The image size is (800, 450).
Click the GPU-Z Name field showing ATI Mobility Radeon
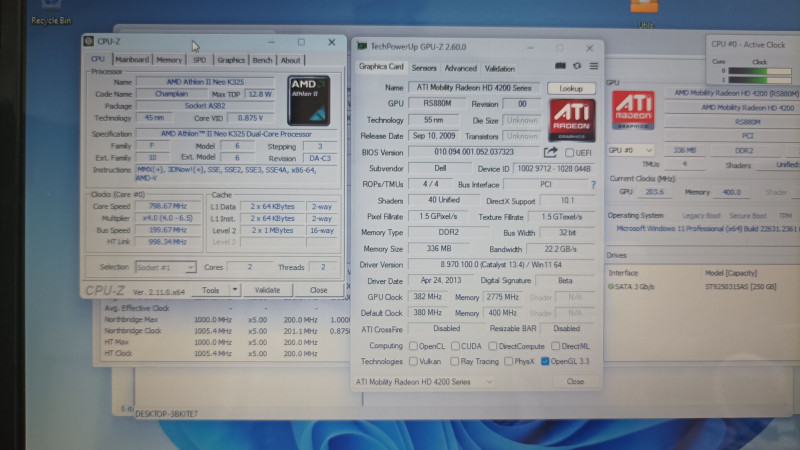coord(474,88)
